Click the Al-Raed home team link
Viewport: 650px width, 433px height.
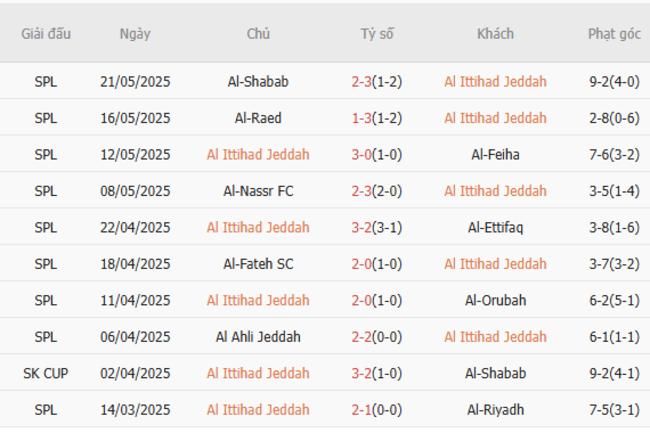tap(258, 118)
